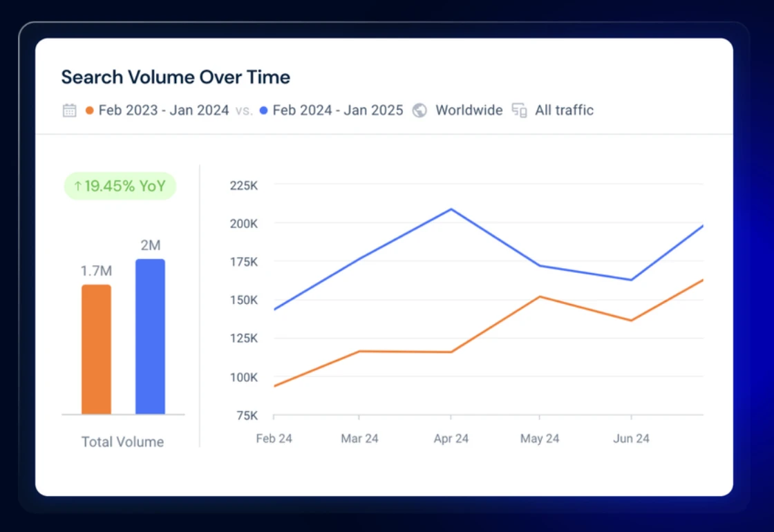Click the Search Volume Over Time heading

[x=176, y=77]
